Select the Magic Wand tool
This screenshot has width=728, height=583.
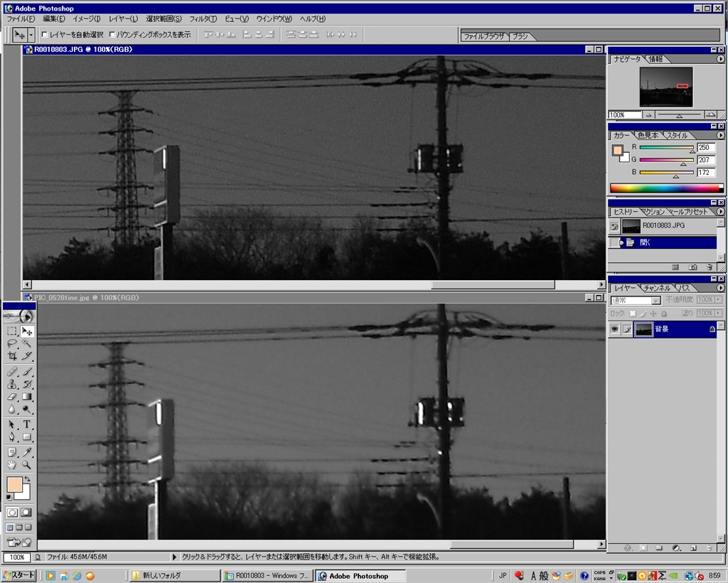coord(27,343)
